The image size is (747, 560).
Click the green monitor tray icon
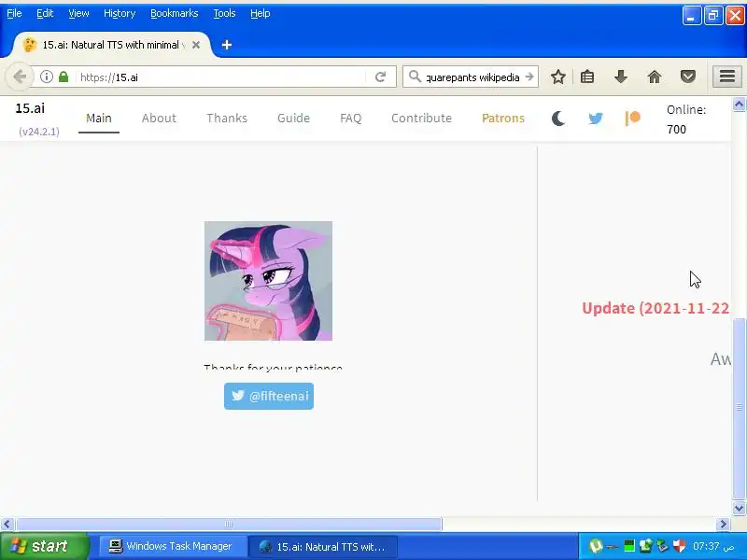coord(628,546)
